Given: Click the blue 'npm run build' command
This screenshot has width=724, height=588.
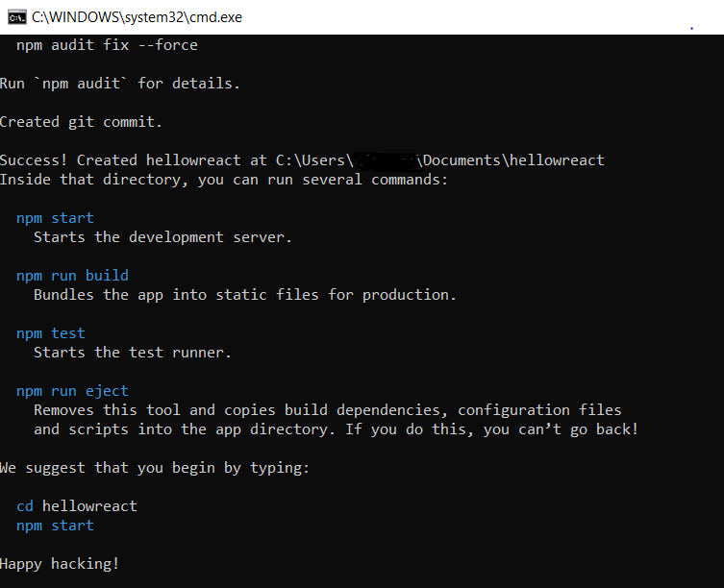Looking at the screenshot, I should point(72,276).
